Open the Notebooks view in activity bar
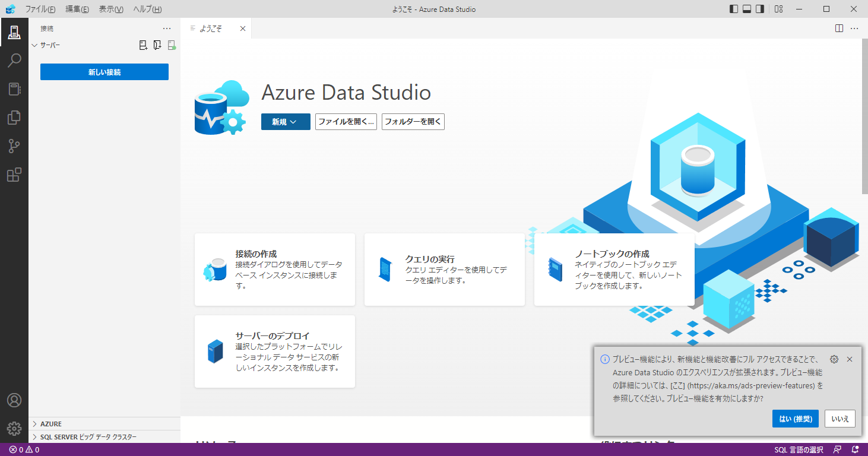The width and height of the screenshot is (868, 456). tap(14, 89)
